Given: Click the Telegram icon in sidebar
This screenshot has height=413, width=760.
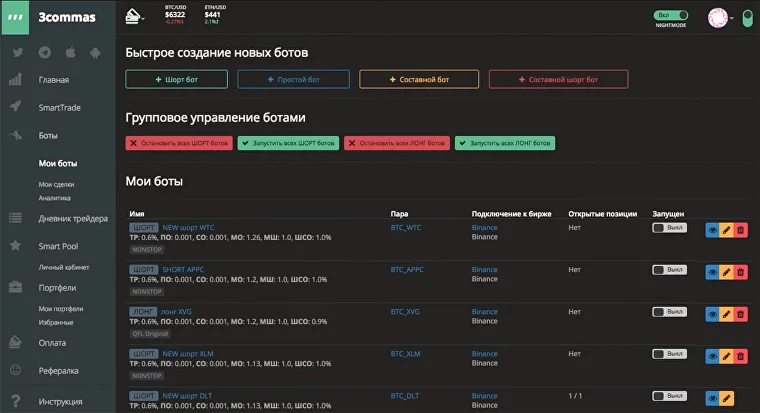Looking at the screenshot, I should (45, 52).
